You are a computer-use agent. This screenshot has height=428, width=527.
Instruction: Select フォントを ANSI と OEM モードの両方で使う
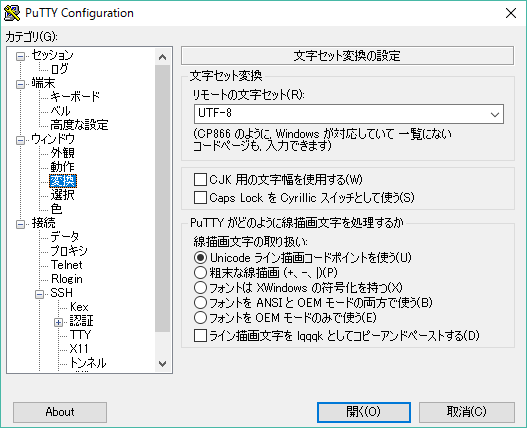[200, 303]
